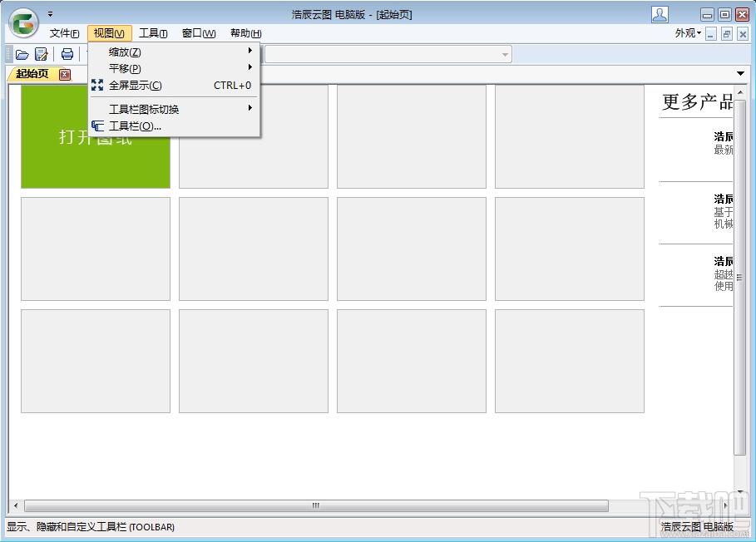The height and width of the screenshot is (542, 756).
Task: Click the printer toolbar icon
Action: 67,54
